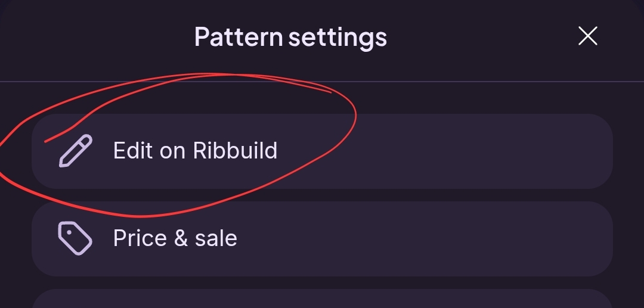The image size is (644, 308).
Task: Click the word "Pattern" in the header
Action: [x=239, y=37]
